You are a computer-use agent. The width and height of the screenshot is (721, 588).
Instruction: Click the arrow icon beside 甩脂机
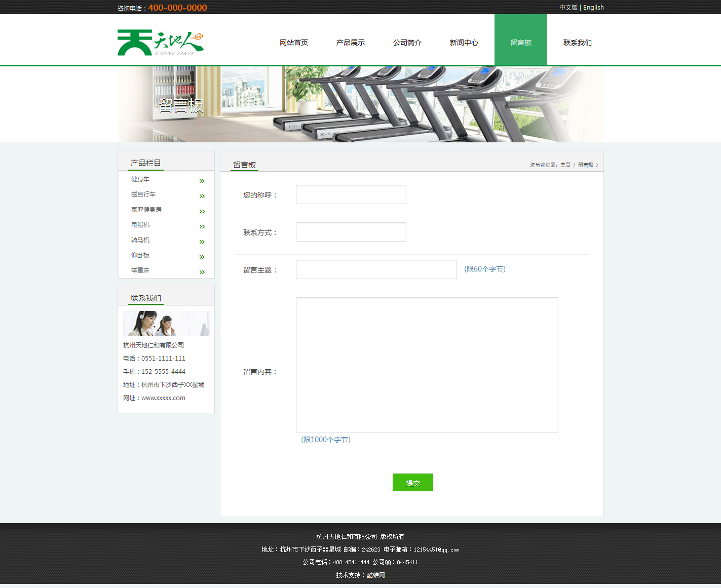(202, 226)
